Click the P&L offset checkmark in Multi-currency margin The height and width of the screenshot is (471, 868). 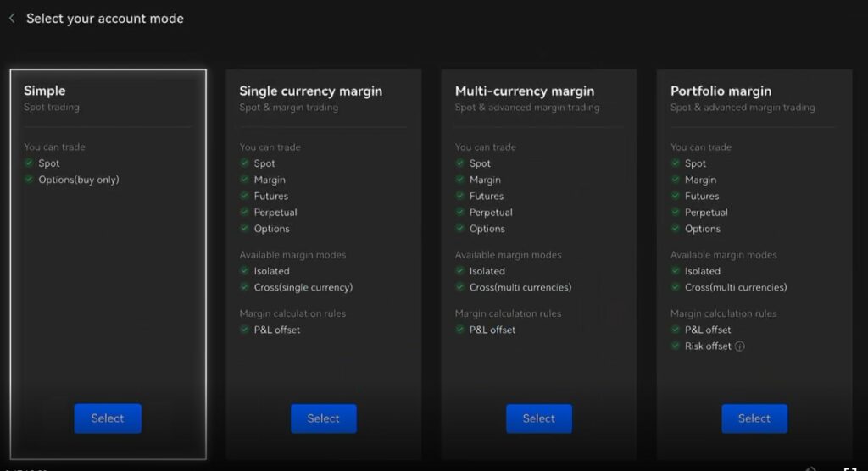point(459,330)
